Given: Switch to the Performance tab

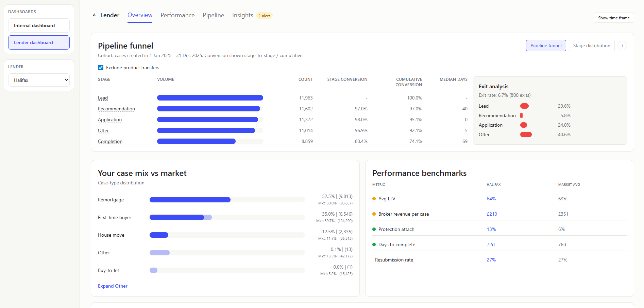Looking at the screenshot, I should [x=177, y=15].
